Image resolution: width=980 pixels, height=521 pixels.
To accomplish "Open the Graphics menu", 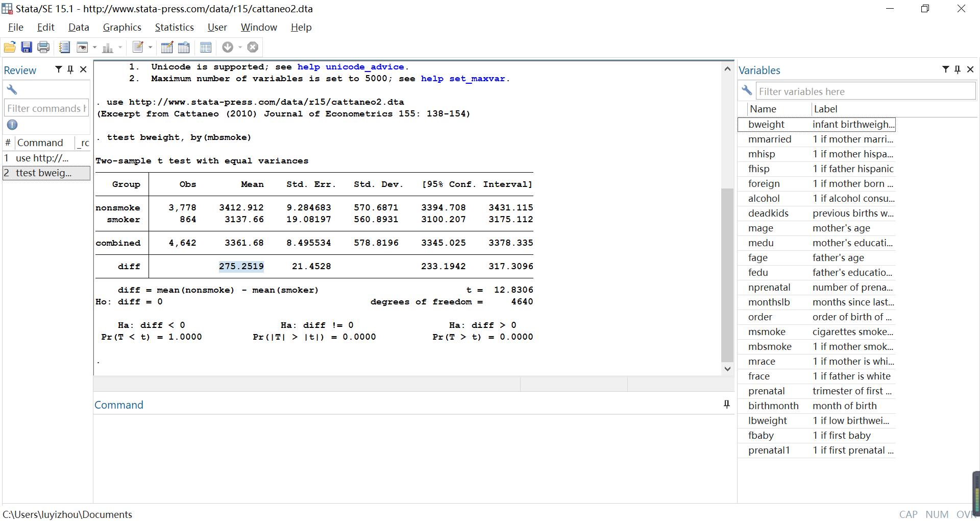I will pos(122,28).
